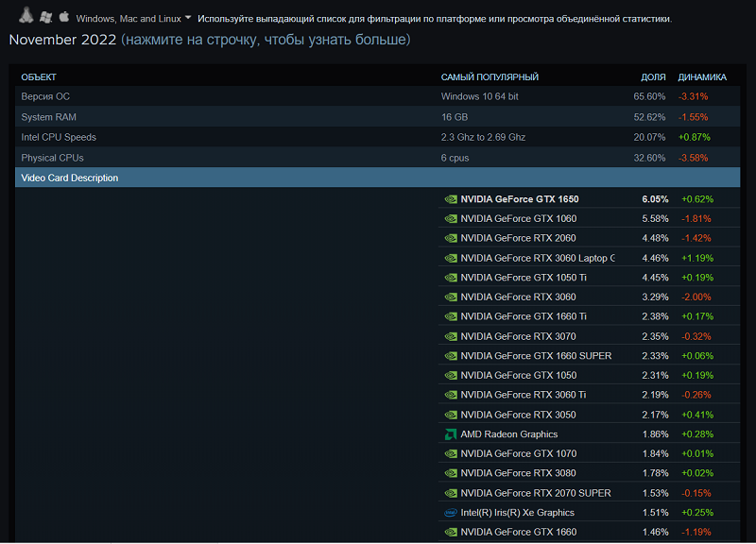Expand the Physical CPUs row
This screenshot has height=544, width=756.
(x=377, y=158)
